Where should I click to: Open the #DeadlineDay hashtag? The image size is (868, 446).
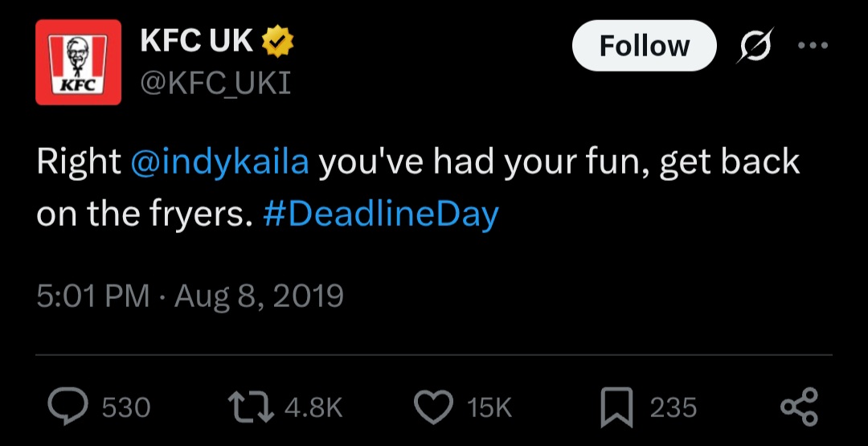381,215
